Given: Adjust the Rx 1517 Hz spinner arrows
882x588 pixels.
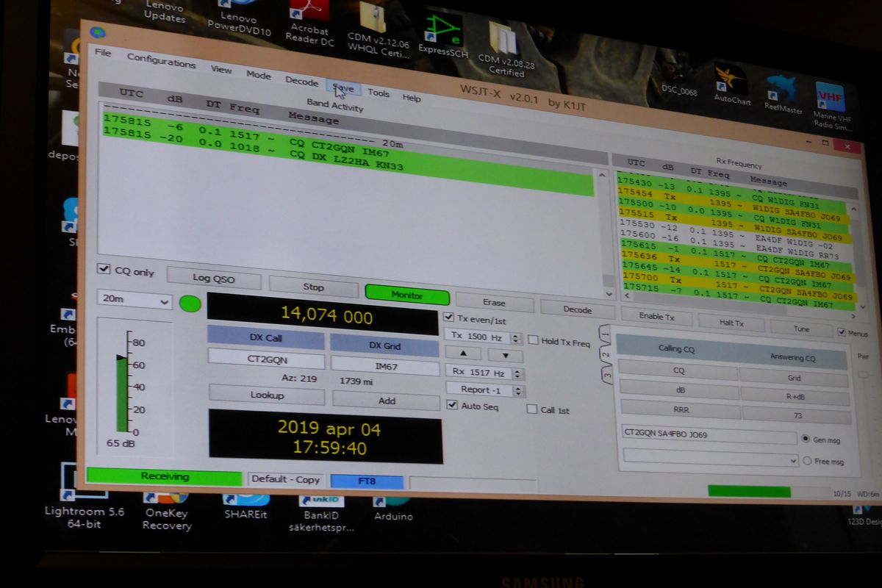Looking at the screenshot, I should pos(518,373).
